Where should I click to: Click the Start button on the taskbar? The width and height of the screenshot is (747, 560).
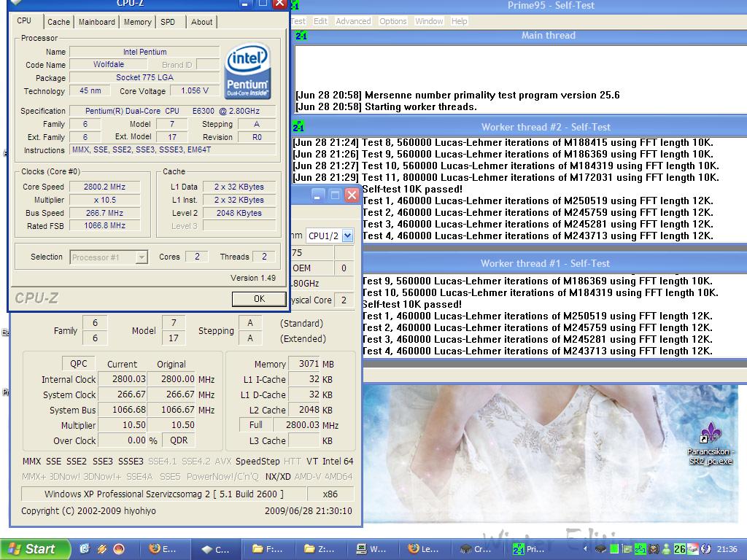35,549
